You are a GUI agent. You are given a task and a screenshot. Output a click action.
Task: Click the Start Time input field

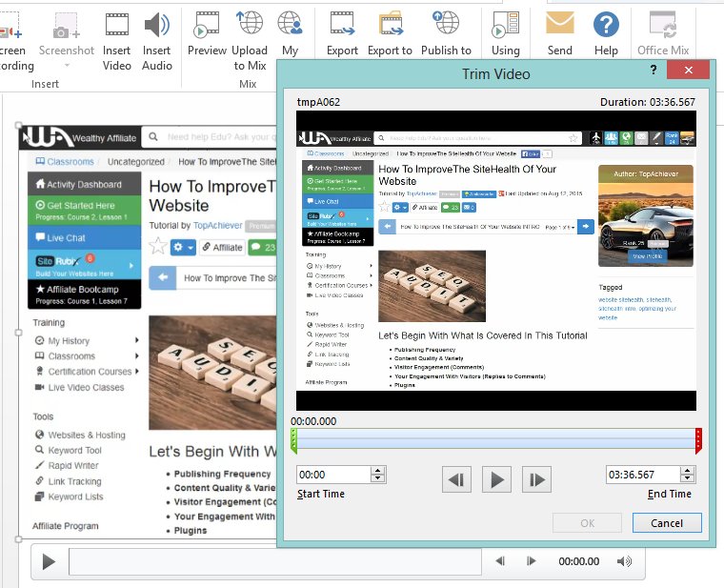(x=333, y=475)
